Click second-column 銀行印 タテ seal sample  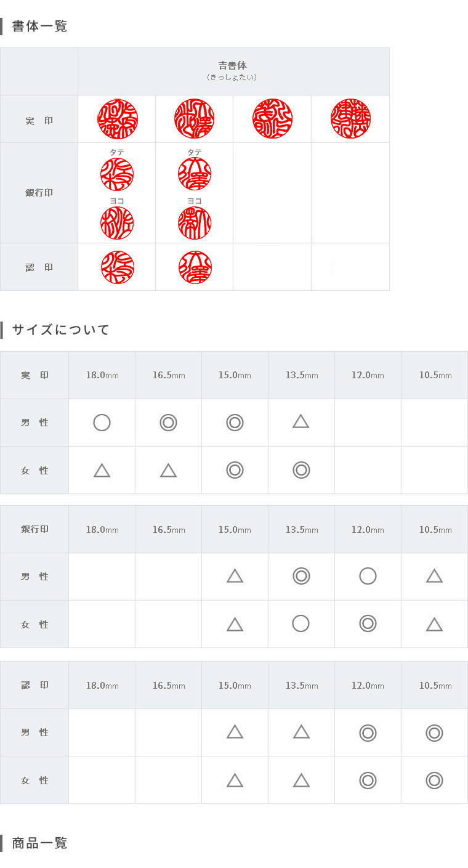[195, 174]
